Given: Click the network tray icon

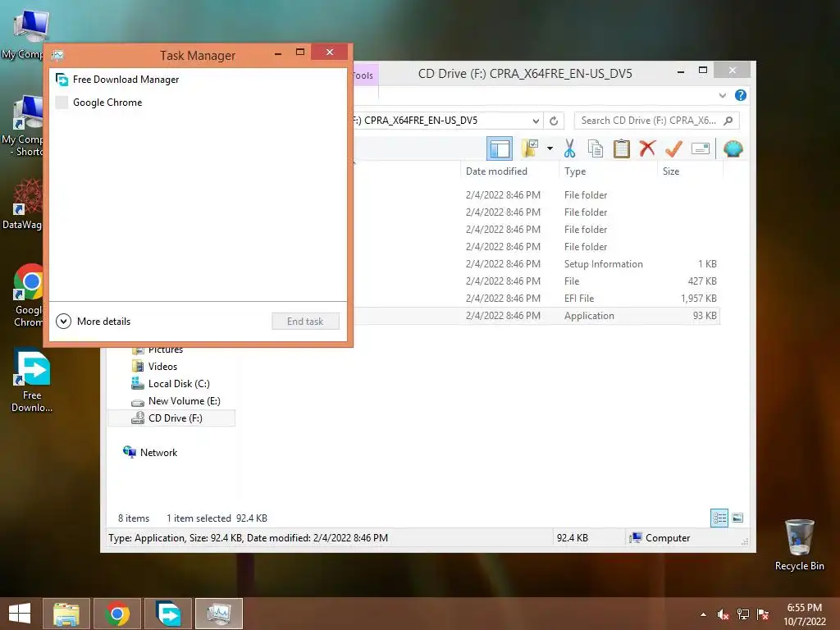Looking at the screenshot, I should coord(743,614).
